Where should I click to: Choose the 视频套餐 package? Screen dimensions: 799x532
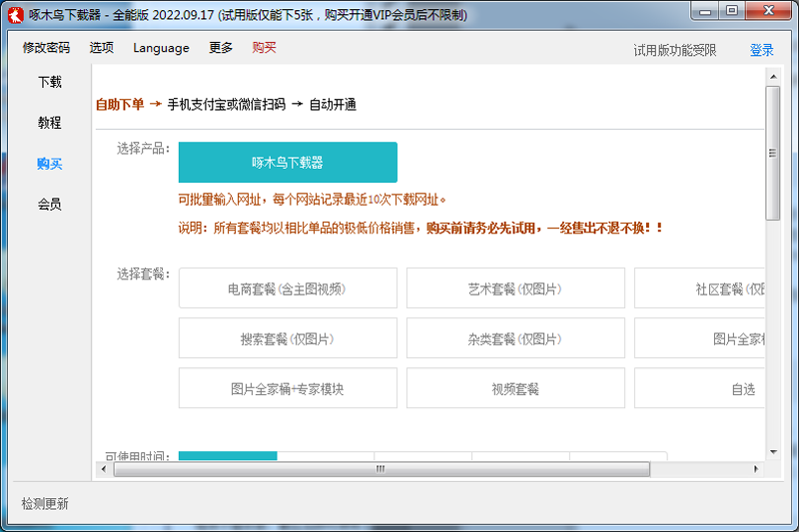pos(515,388)
